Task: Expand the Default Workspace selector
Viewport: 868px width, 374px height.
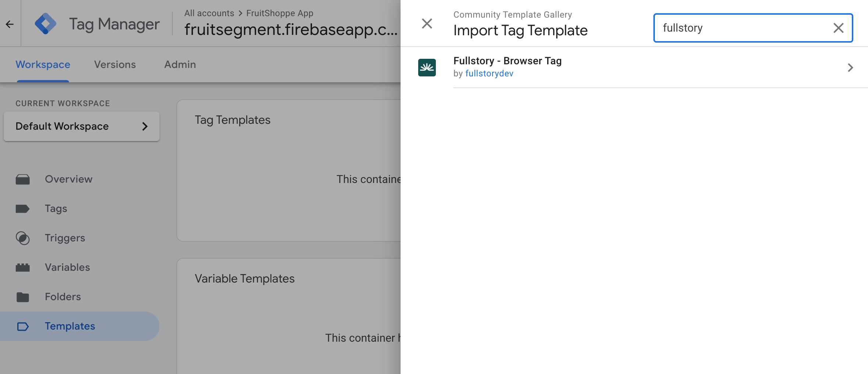Action: (x=82, y=126)
